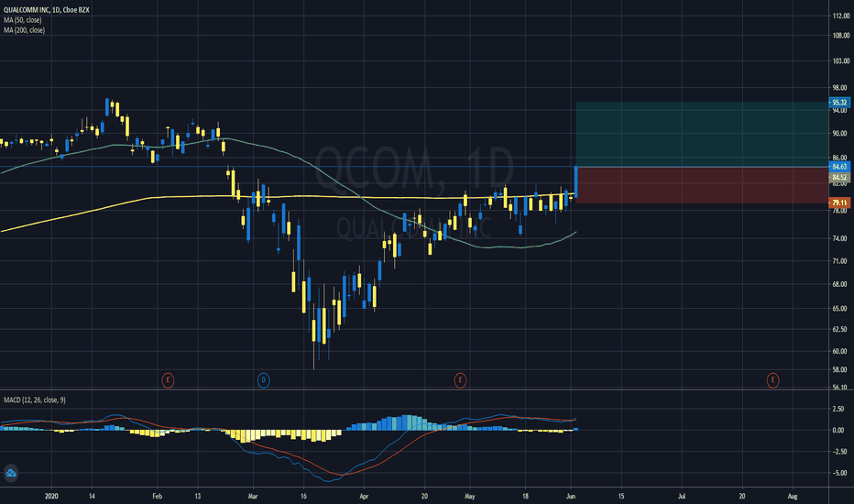This screenshot has width=854, height=504.
Task: Click the Jun label on the time axis
Action: coord(571,497)
